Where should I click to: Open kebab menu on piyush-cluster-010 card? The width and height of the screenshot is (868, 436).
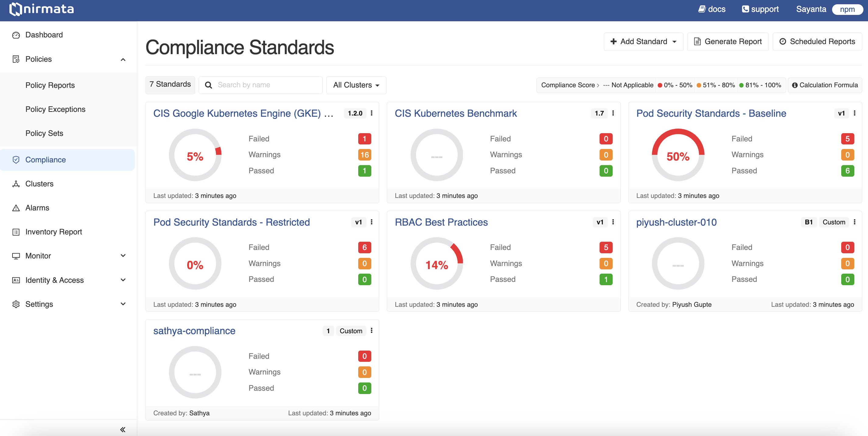point(855,222)
